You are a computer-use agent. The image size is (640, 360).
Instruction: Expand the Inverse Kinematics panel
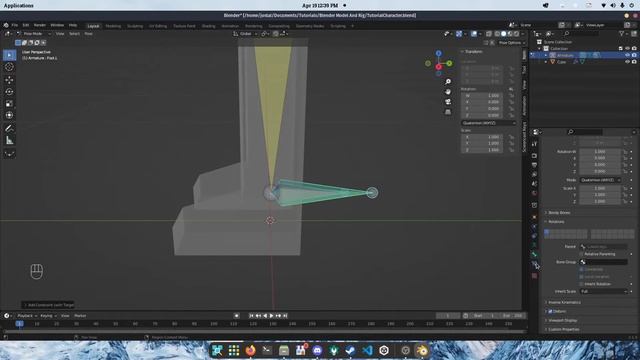tap(564, 302)
